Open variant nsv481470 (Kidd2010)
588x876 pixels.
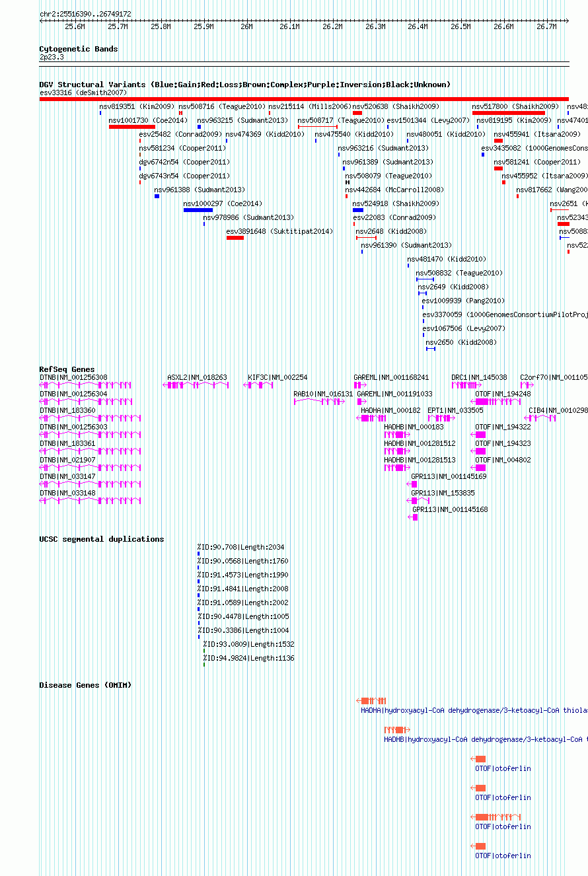(447, 259)
